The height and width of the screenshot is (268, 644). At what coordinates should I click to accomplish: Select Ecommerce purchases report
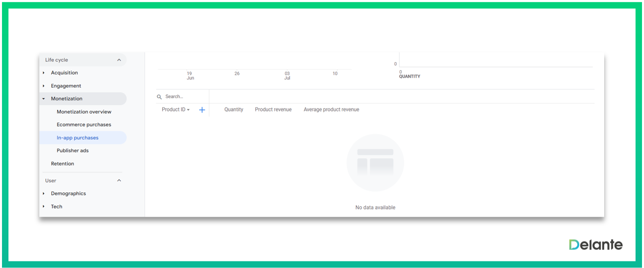[x=84, y=125]
